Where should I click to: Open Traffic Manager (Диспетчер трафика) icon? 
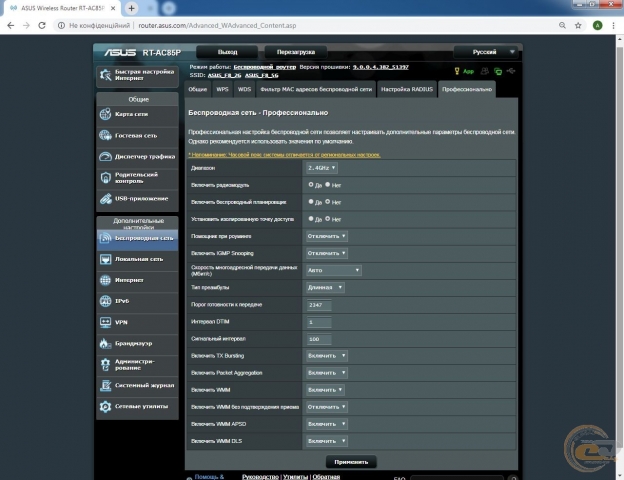point(105,156)
